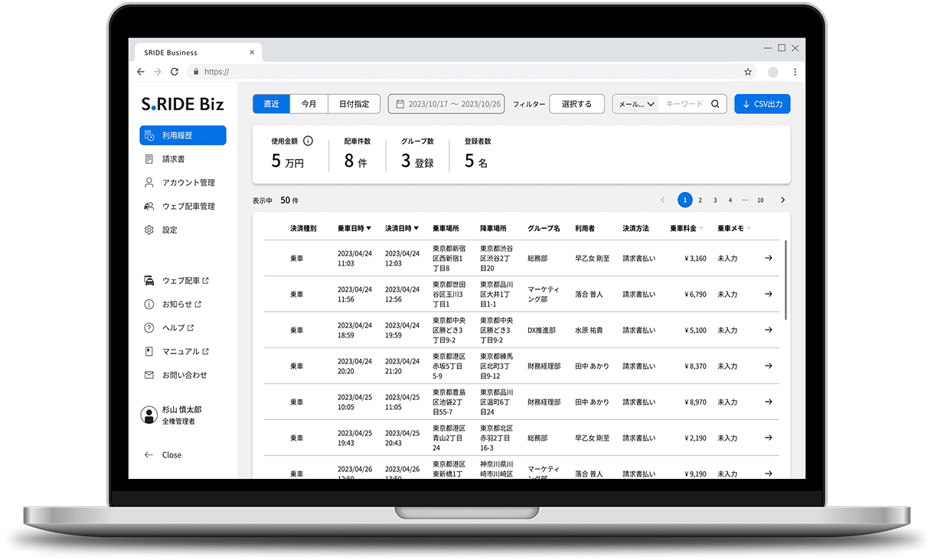Viewport: 934px width, 560px height.
Task: Click the 選択する filter button
Action: pos(576,104)
